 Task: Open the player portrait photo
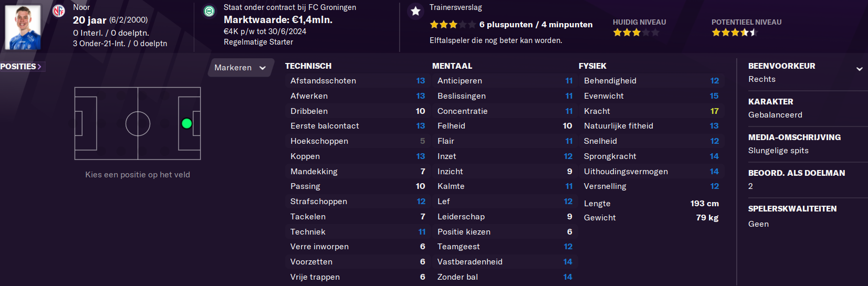pos(23,27)
